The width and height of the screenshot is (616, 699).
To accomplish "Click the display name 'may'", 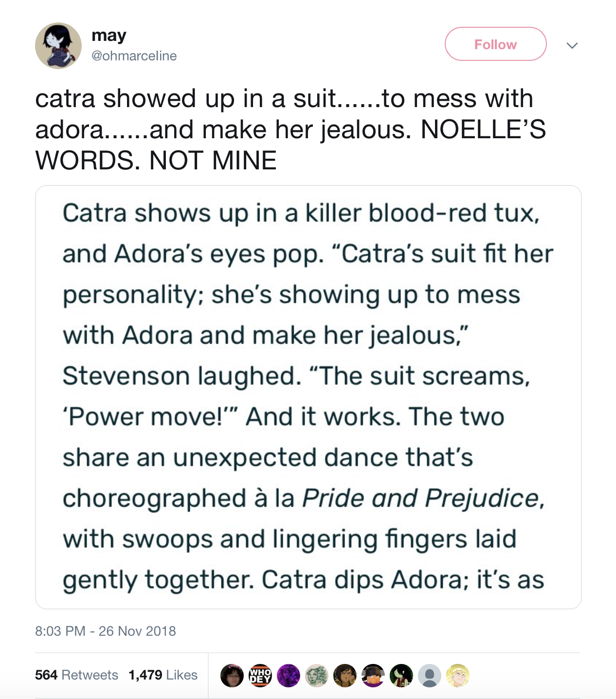I will (x=109, y=35).
